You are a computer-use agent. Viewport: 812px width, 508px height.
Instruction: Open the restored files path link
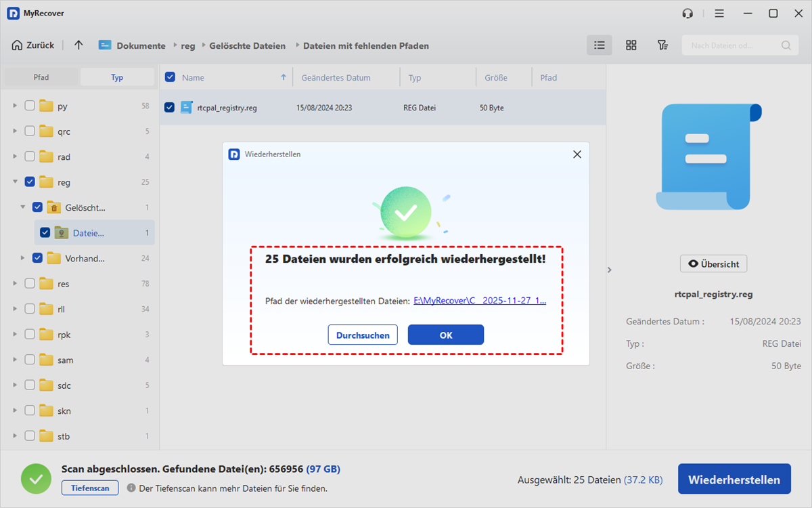pos(479,301)
